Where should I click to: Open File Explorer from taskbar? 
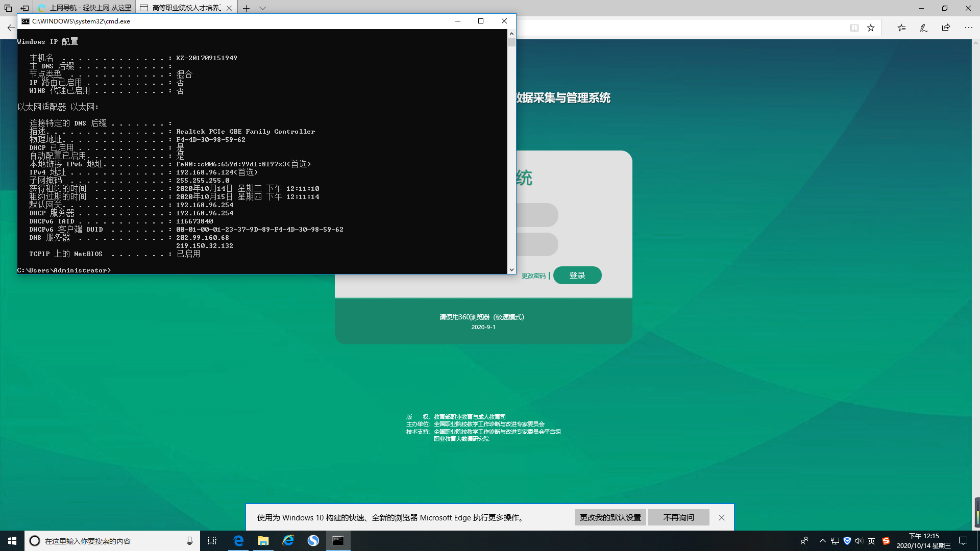263,541
